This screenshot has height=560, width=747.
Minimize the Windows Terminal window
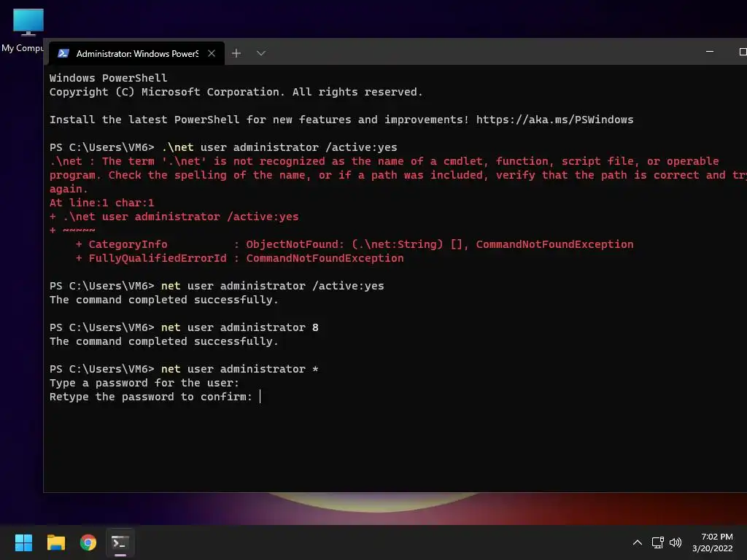coord(709,52)
